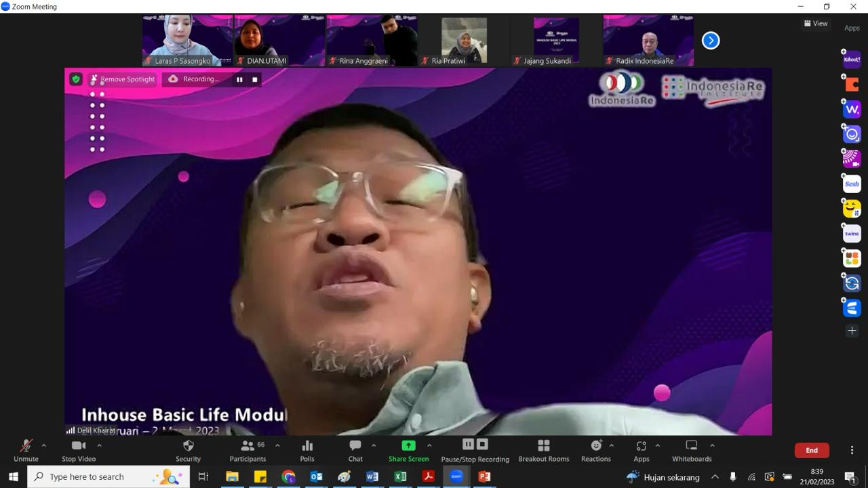The width and height of the screenshot is (868, 488).
Task: Open Whiteboards
Action: [692, 451]
